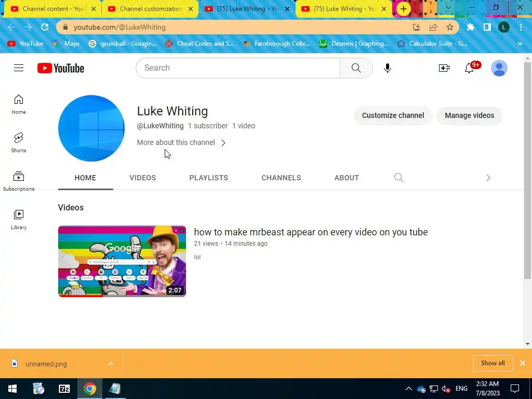Image resolution: width=532 pixels, height=399 pixels.
Task: Switch to the VIDEOS channel tab
Action: click(142, 178)
